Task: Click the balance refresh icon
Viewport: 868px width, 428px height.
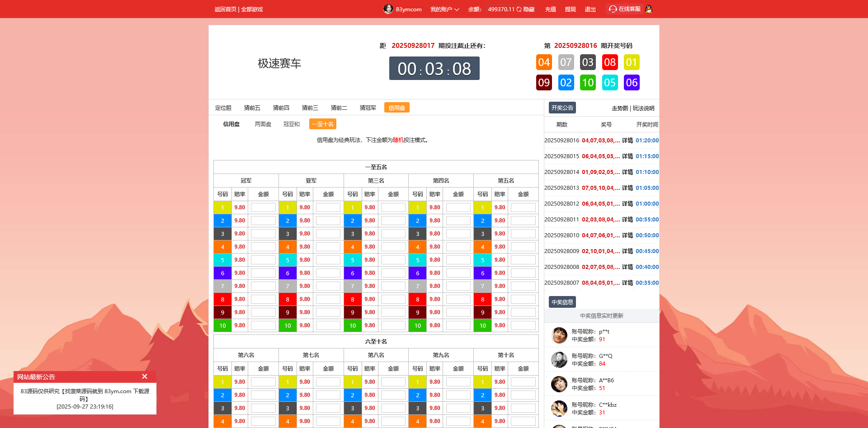Action: click(519, 9)
